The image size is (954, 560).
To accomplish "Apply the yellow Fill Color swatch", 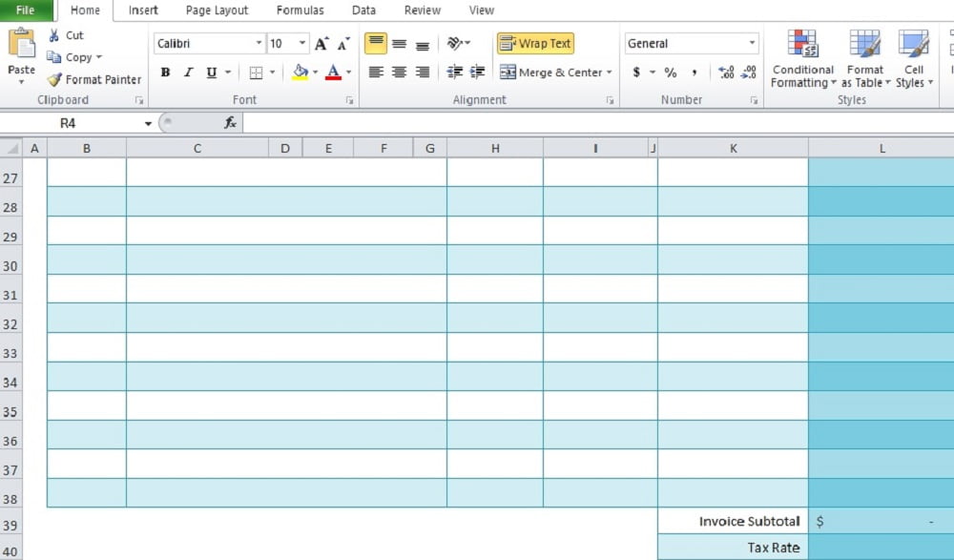I will (x=301, y=73).
